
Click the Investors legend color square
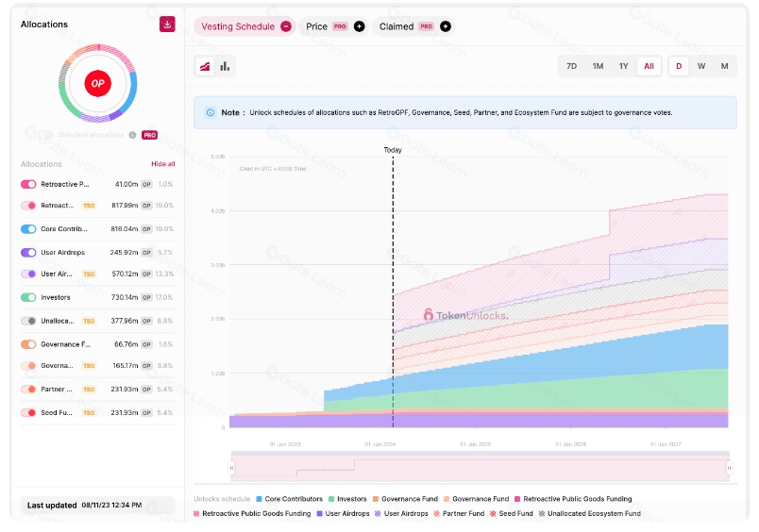coord(331,499)
